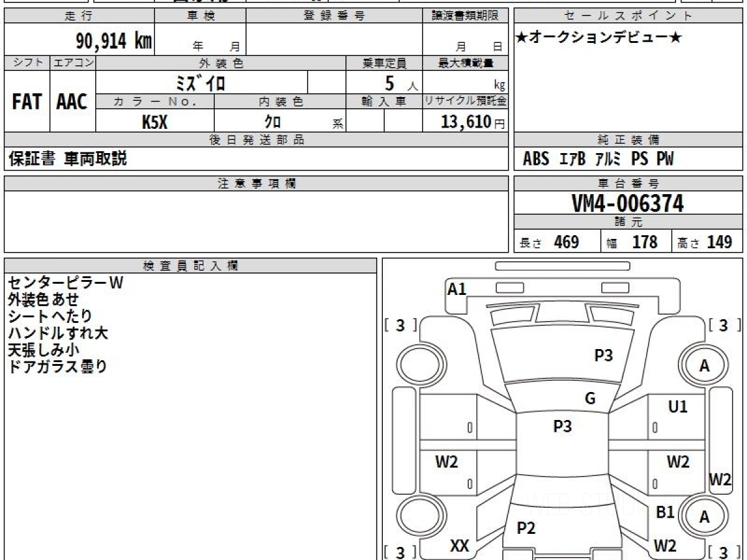The width and height of the screenshot is (747, 560).
Task: Select the 保証書 車両取説 entry
Action: [x=68, y=159]
